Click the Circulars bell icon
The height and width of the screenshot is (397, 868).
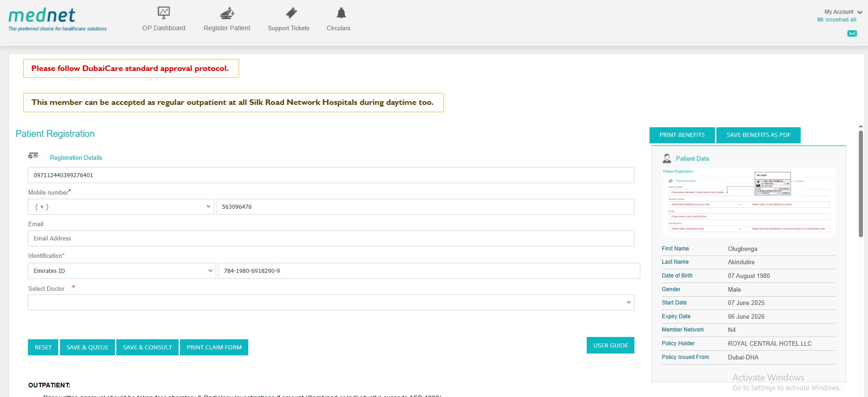point(341,13)
